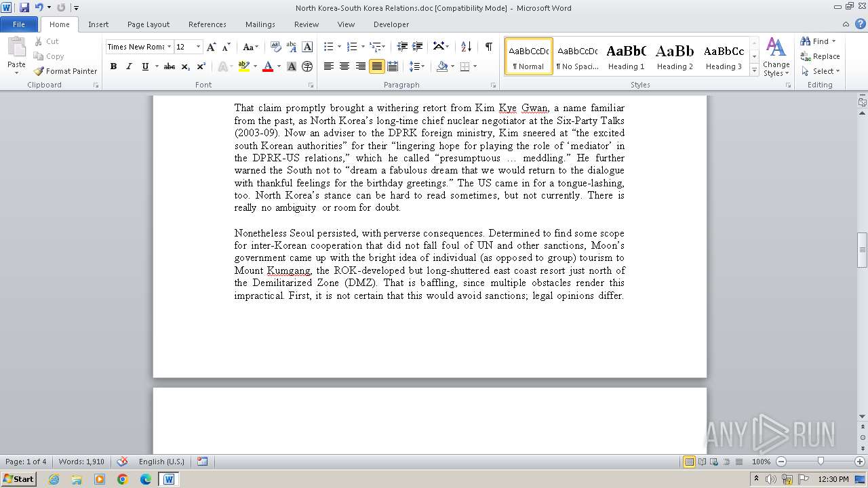Zoom out with the minus button
This screenshot has width=868, height=488.
tap(781, 462)
